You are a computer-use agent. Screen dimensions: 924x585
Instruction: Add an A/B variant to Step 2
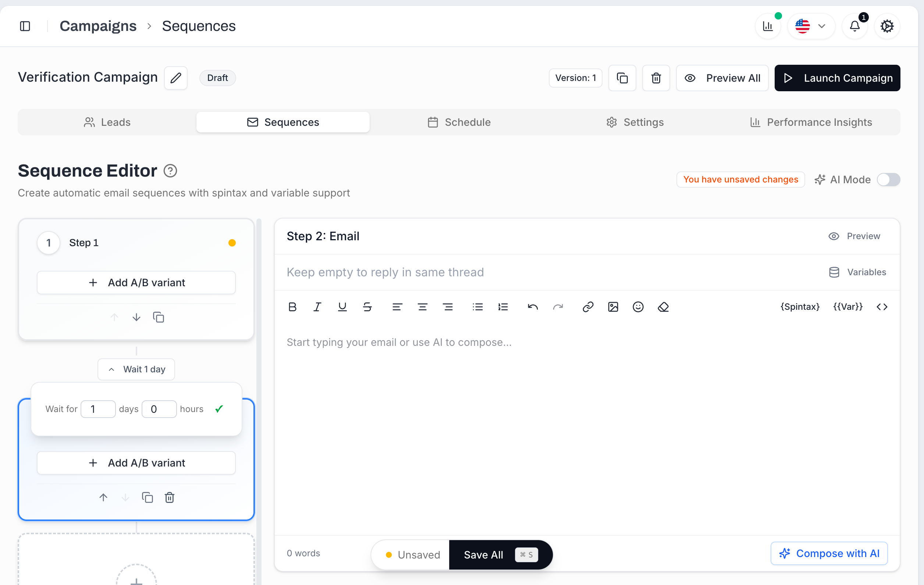pyautogui.click(x=136, y=463)
